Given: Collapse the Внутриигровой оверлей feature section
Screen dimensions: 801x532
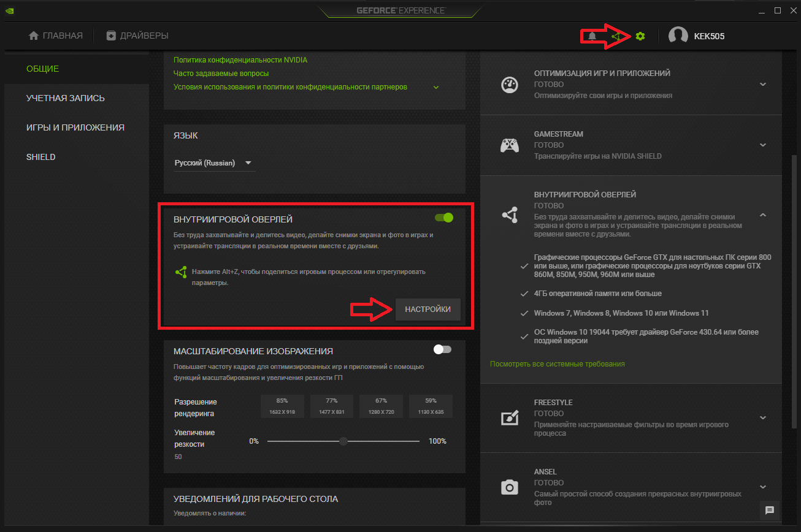Looking at the screenshot, I should pos(763,215).
